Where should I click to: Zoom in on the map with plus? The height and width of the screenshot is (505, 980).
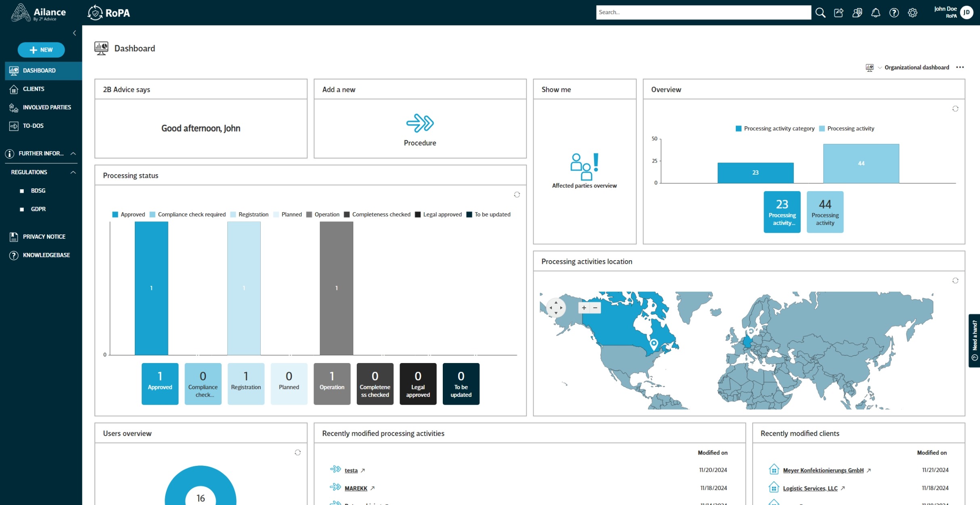click(x=584, y=308)
